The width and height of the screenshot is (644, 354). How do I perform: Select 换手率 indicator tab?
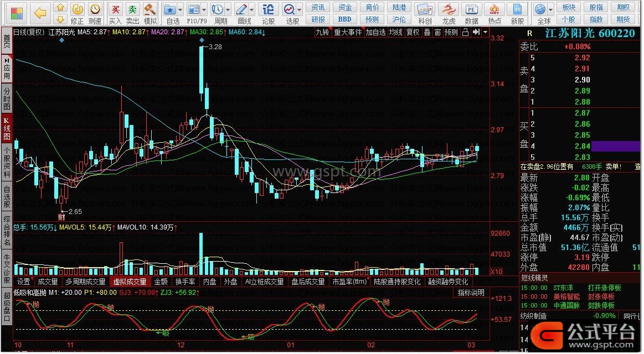tap(186, 282)
